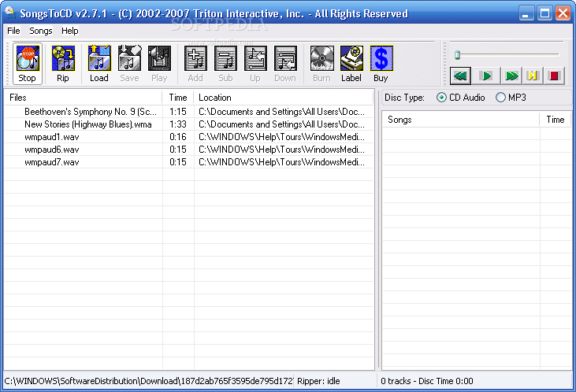Click the 0:16 time cell

pos(178,137)
